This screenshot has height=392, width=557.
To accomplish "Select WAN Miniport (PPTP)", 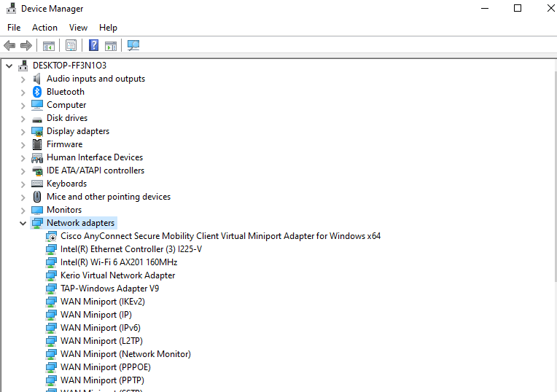I will (102, 380).
